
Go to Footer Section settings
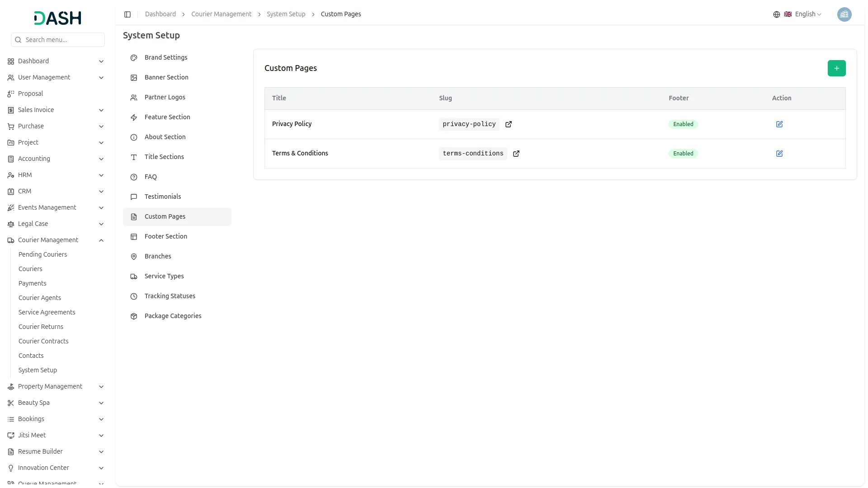click(166, 237)
